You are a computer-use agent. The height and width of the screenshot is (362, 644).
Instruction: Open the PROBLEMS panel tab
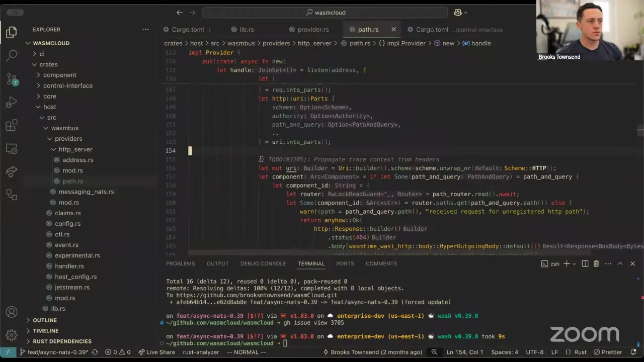(181, 263)
